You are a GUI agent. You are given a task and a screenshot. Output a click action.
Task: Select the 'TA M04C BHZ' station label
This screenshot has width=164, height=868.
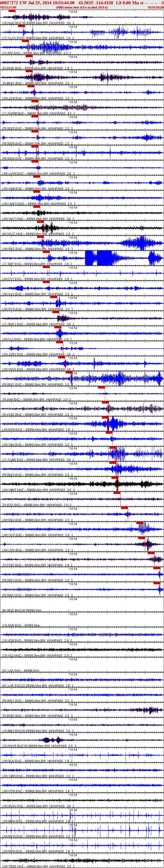tap(12, 84)
